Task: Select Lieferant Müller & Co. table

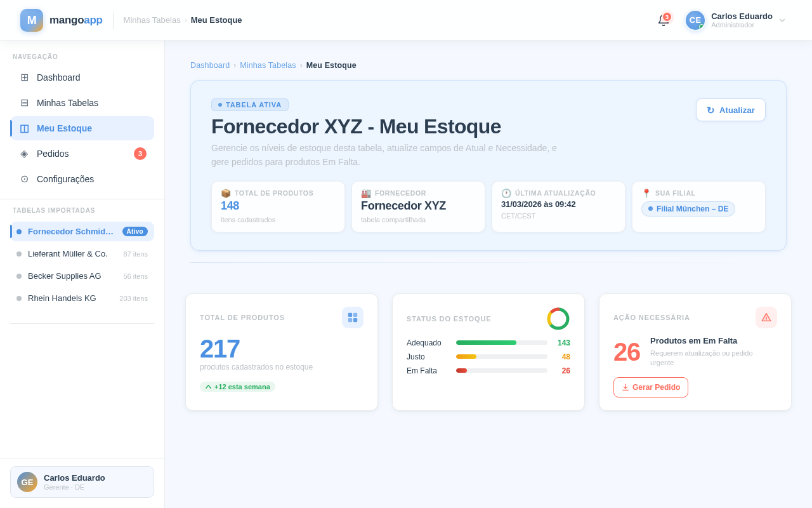Action: (68, 254)
